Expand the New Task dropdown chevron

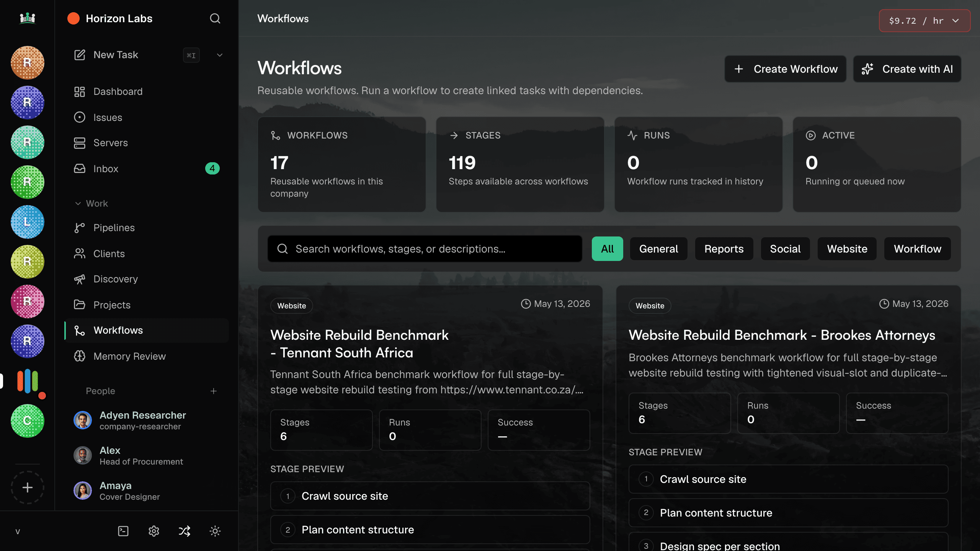[x=220, y=55]
